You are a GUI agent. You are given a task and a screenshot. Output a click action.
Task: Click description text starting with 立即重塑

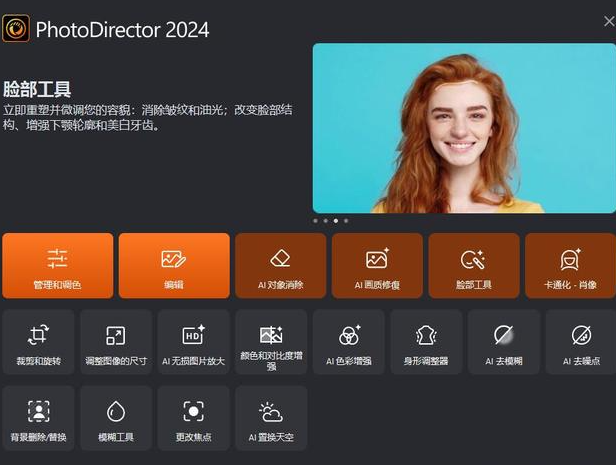coord(148,117)
